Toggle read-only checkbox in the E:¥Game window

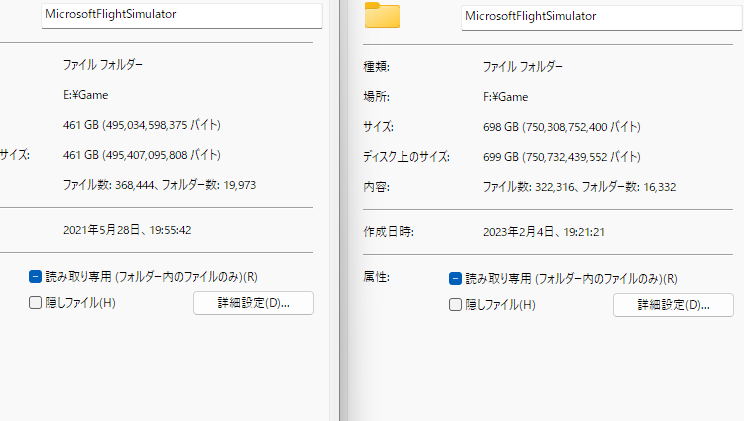click(x=36, y=277)
